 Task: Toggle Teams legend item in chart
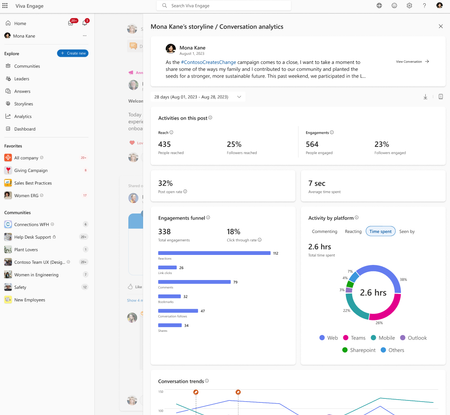click(354, 338)
